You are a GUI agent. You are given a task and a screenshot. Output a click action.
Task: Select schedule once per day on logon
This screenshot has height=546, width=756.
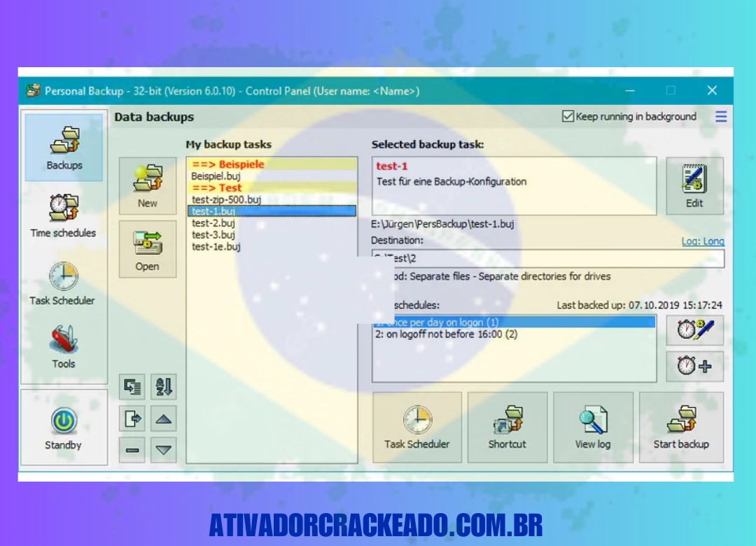click(514, 322)
